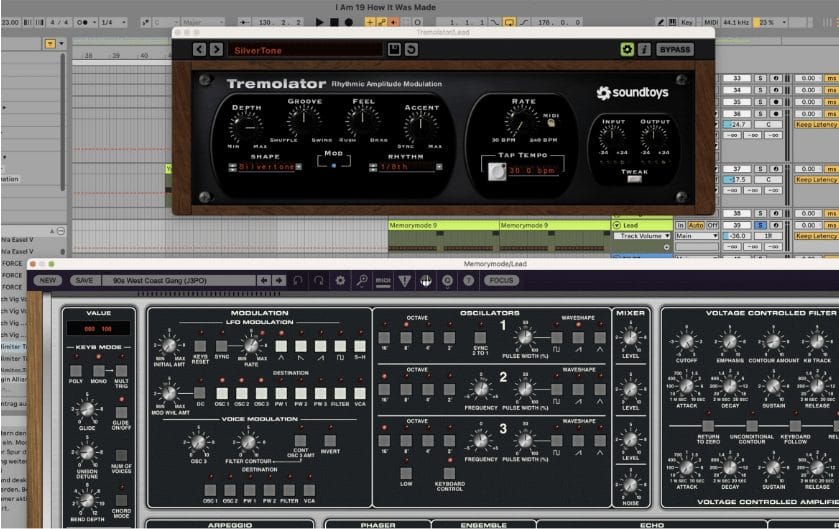Toggle Oscillator 1 SYNC 2 TO 1 button
Screen dimensions: 839x529
(480, 338)
